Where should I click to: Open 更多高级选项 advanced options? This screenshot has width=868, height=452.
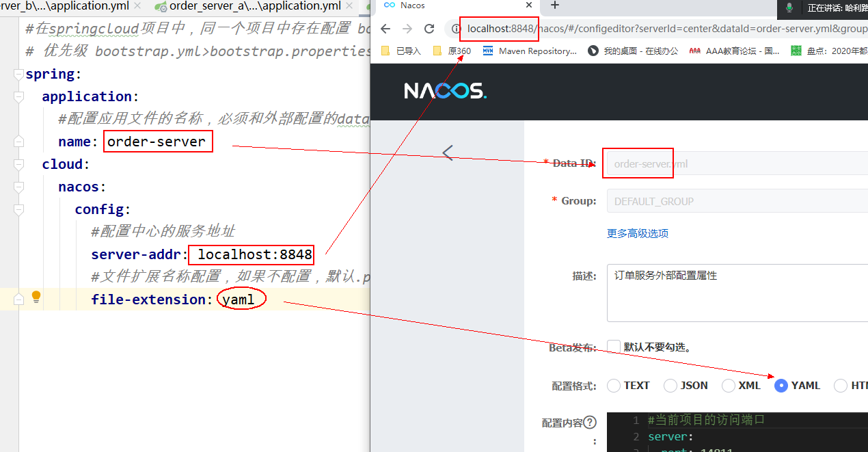[638, 233]
